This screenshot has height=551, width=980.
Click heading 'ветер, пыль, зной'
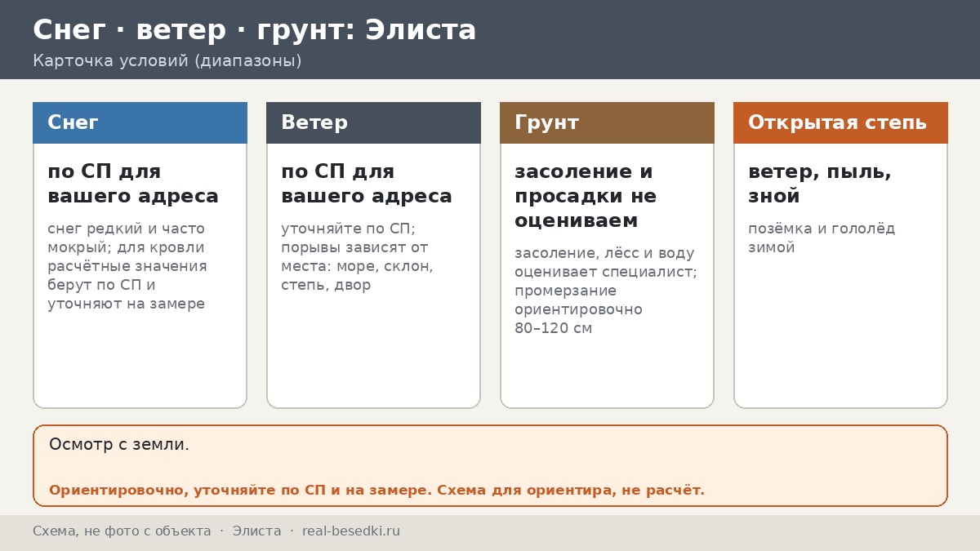pos(819,184)
